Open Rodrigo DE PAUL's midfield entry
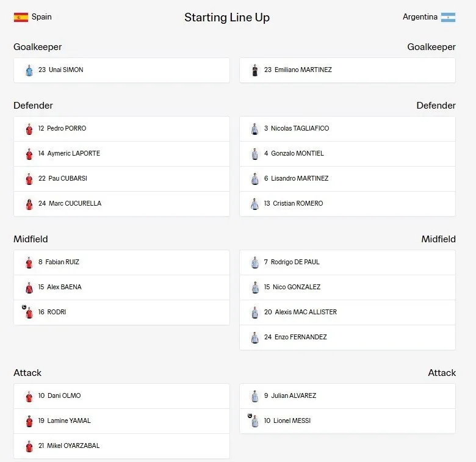Image resolution: width=476 pixels, height=462 pixels. [x=348, y=262]
